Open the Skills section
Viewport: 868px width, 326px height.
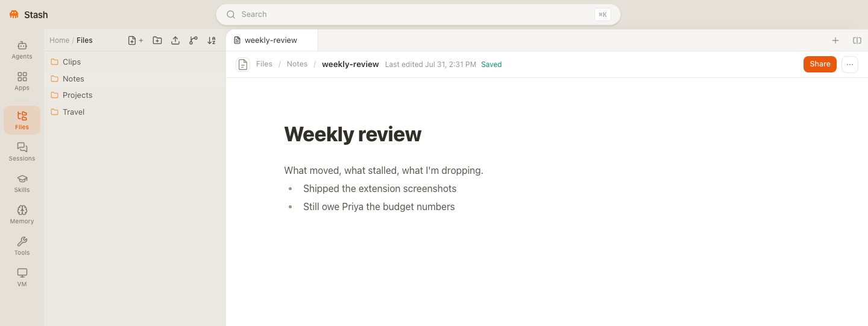(22, 183)
